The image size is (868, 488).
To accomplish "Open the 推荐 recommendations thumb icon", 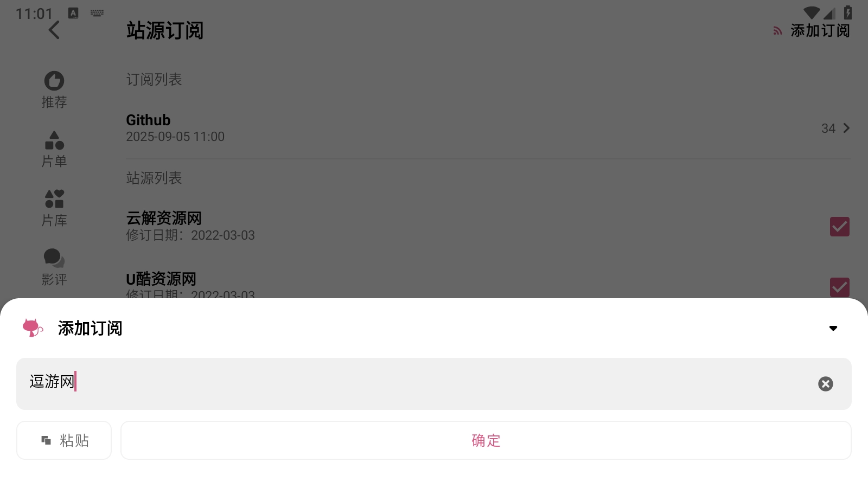I will pos(54,81).
